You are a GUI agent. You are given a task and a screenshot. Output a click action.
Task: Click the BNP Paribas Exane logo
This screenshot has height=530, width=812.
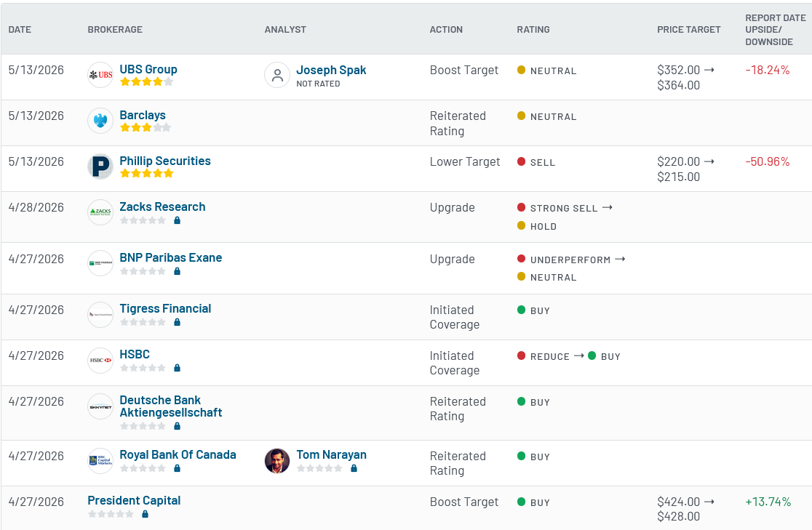coord(100,263)
